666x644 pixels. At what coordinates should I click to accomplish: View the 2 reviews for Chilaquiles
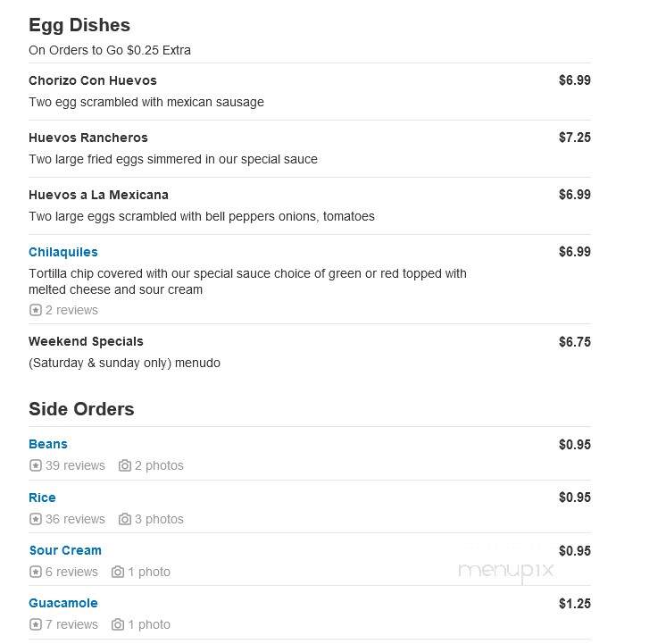pos(71,310)
